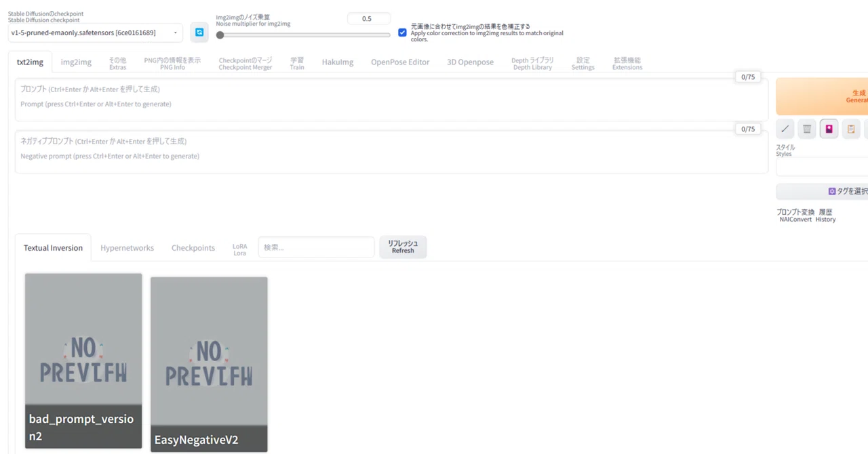This screenshot has height=454, width=868.
Task: Click the NAIConvert prompt conversion button
Action: click(795, 215)
